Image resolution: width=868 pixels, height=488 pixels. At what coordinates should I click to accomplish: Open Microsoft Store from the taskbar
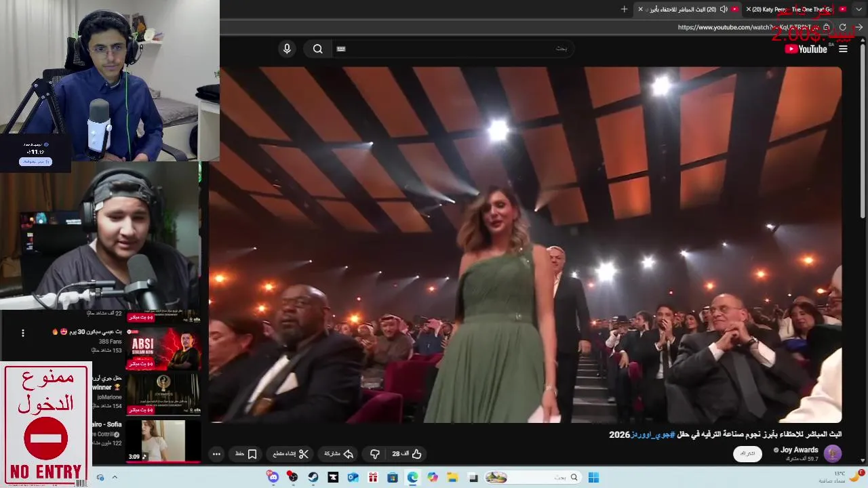tap(393, 477)
